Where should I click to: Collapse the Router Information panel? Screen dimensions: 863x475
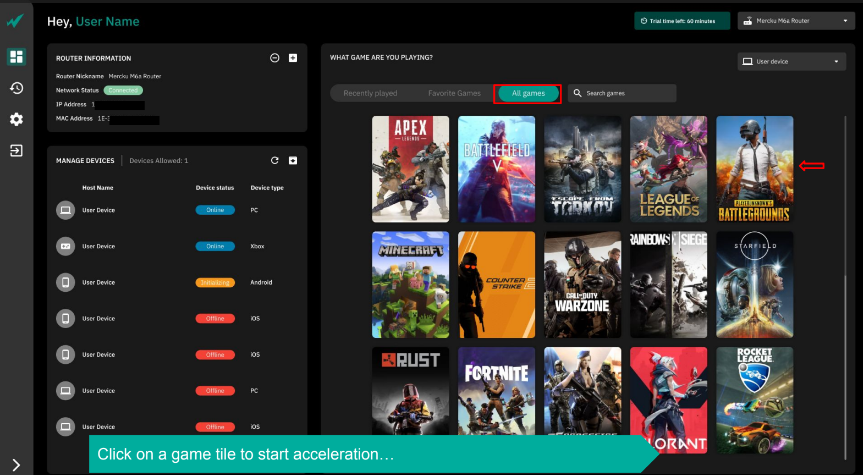click(275, 58)
